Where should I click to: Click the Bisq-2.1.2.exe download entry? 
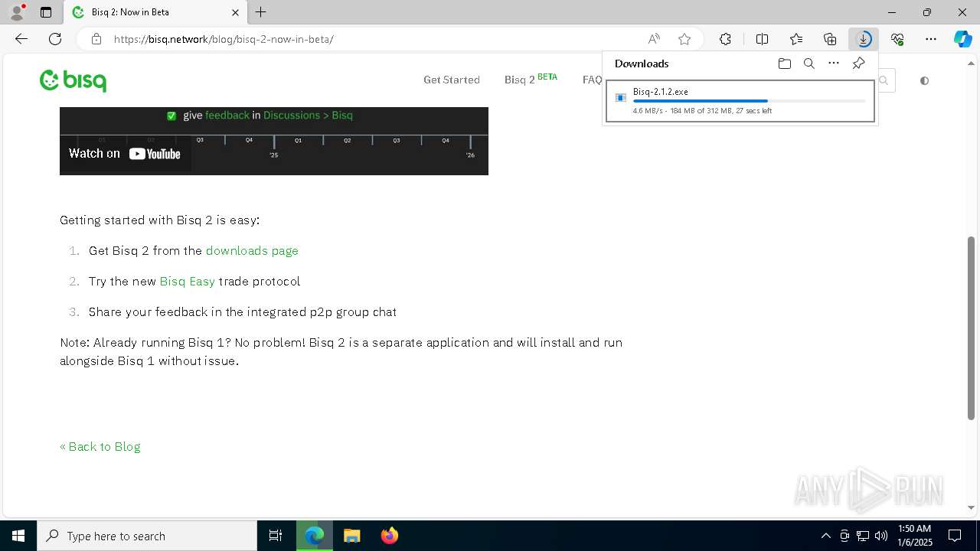[740, 101]
